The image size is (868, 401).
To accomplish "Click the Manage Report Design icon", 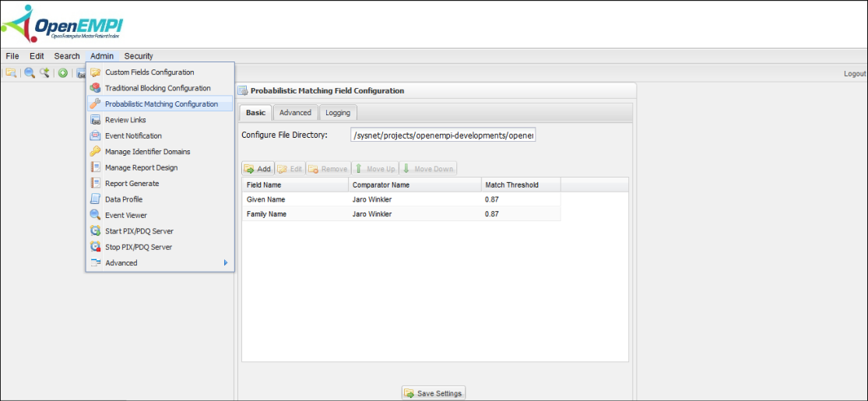I will point(95,167).
